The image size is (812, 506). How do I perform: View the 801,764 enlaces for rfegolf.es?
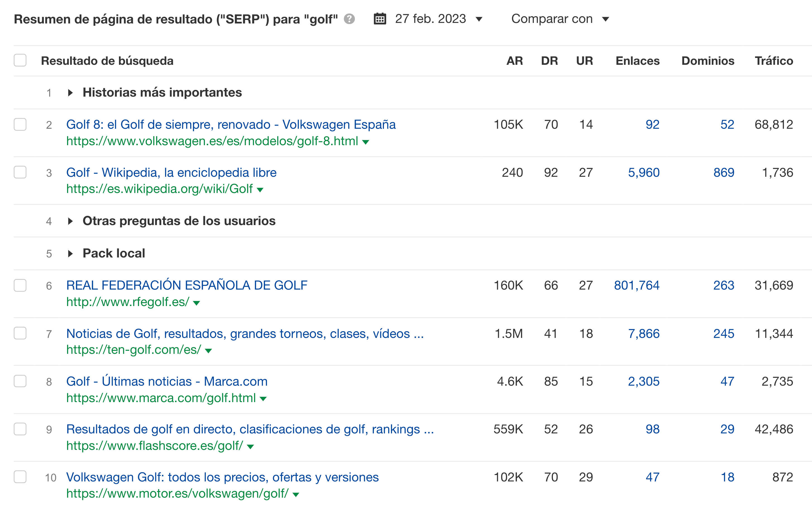click(636, 285)
